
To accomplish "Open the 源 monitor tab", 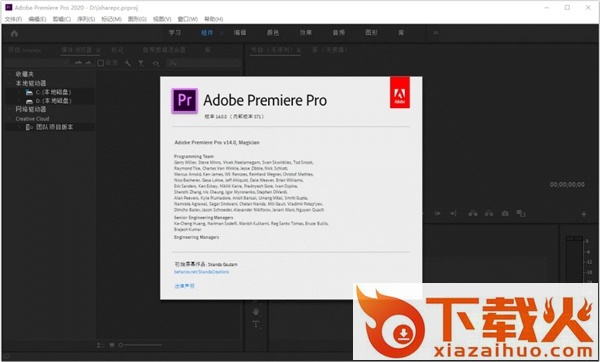I will coord(330,50).
